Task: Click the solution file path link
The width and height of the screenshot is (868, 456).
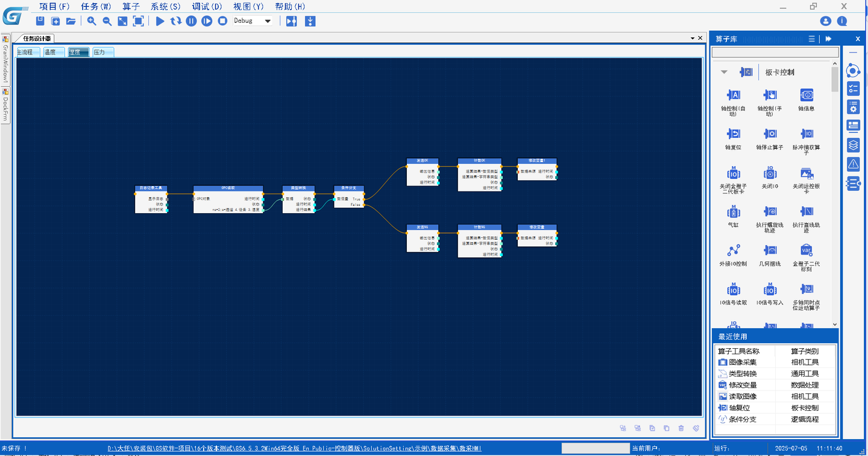Action: coord(294,449)
